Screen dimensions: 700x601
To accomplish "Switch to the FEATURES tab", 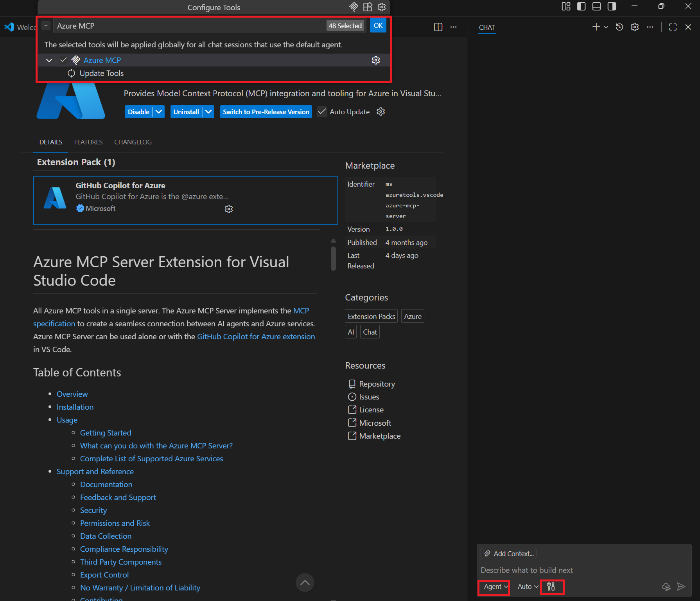I will coord(88,142).
